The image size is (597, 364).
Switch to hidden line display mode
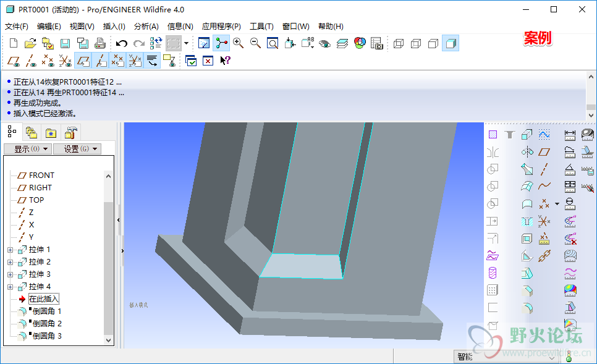(416, 43)
